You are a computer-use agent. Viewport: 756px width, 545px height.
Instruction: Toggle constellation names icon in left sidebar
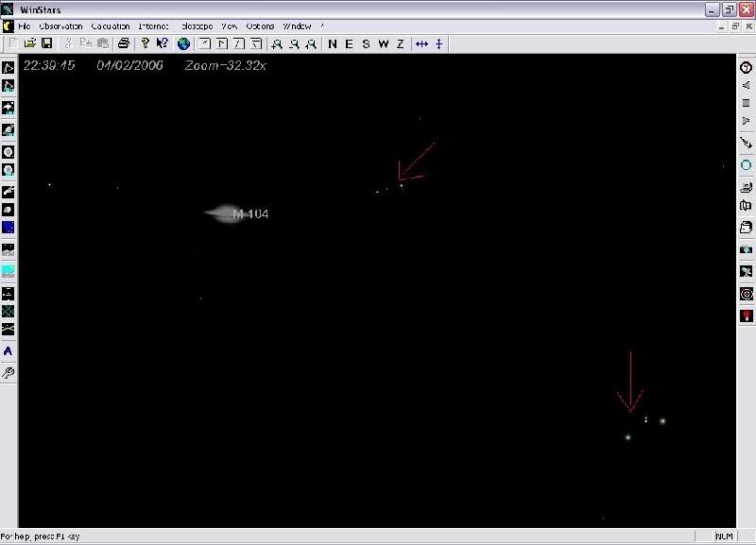tap(9, 86)
